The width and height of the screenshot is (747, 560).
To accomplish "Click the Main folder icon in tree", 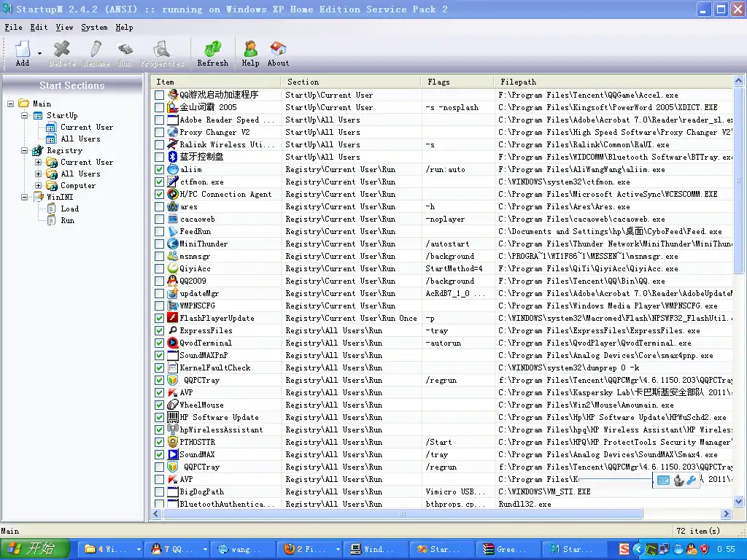I will (x=24, y=104).
